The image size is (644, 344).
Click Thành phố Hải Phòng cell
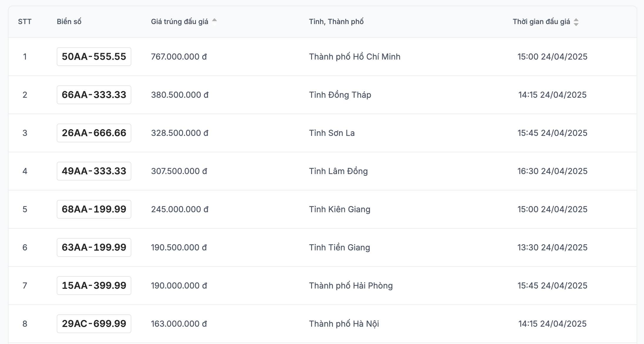[x=351, y=286]
